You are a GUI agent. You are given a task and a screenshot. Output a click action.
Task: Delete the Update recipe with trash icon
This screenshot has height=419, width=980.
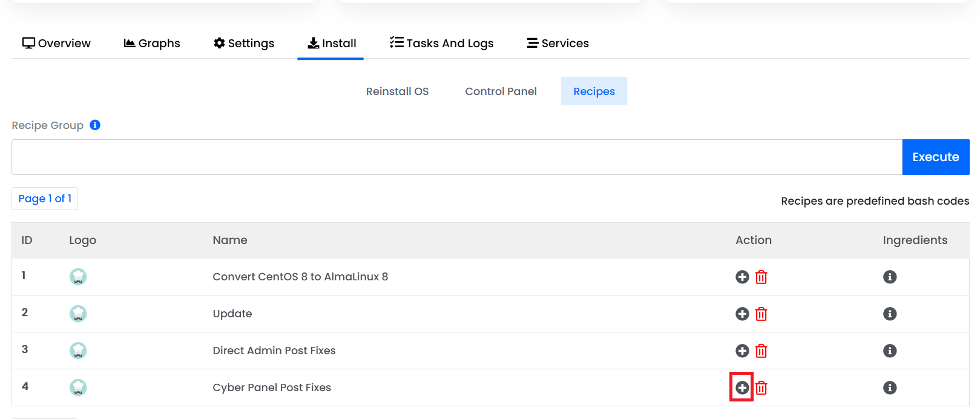[x=761, y=314]
